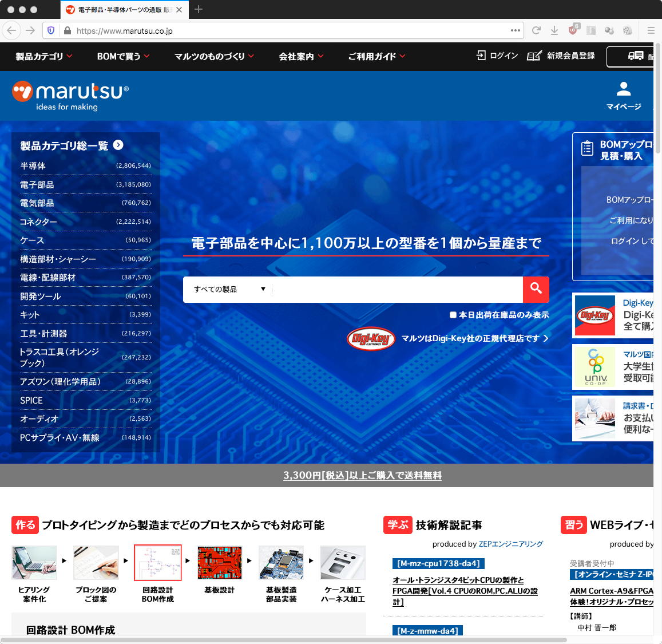Open the 構造部材・シャーシー category
Viewport: 662px width, 644px height.
[x=86, y=258]
